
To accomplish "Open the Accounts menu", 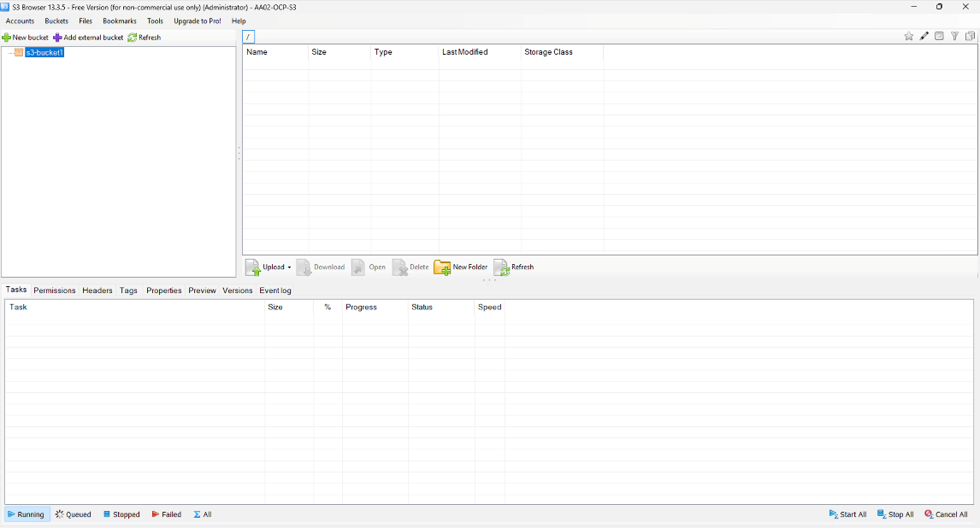I will (20, 21).
